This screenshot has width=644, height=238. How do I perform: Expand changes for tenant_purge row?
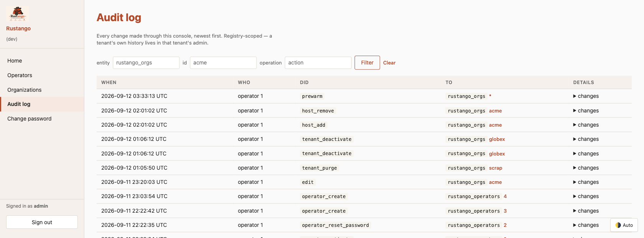coord(586,168)
